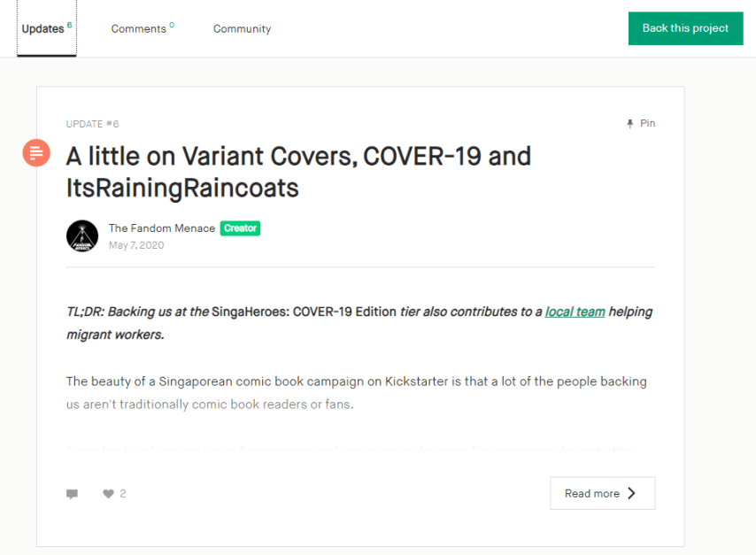Click the like count number
Screen dimensions: 756x555
[123, 494]
